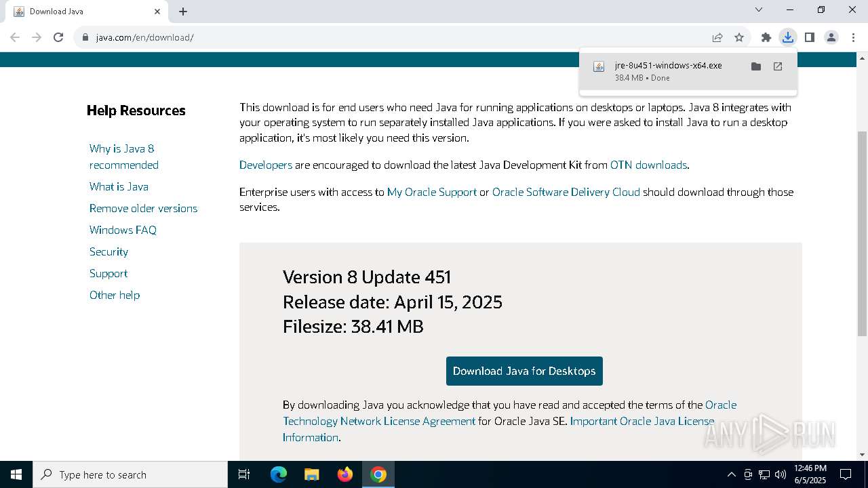
Task: Open the Extensions puzzle icon
Action: pos(766,37)
